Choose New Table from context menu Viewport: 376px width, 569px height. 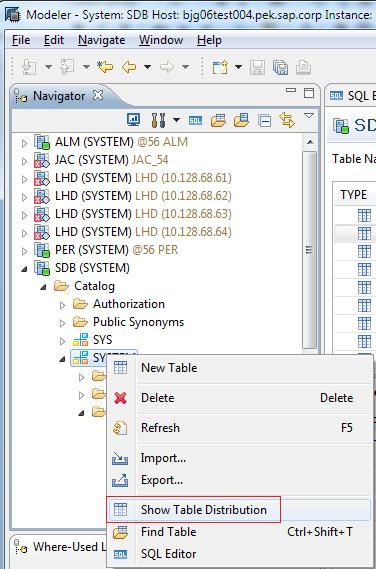pyautogui.click(x=169, y=368)
